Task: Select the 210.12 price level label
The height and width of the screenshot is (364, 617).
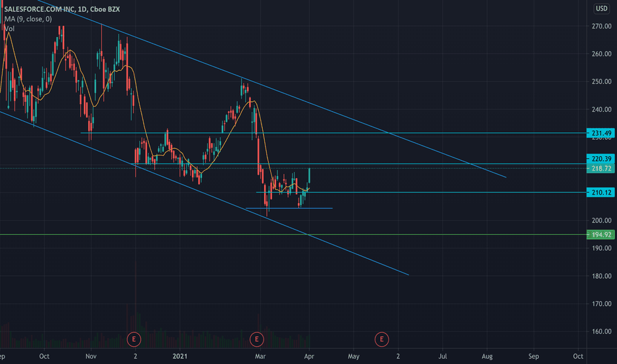Action: click(x=600, y=193)
